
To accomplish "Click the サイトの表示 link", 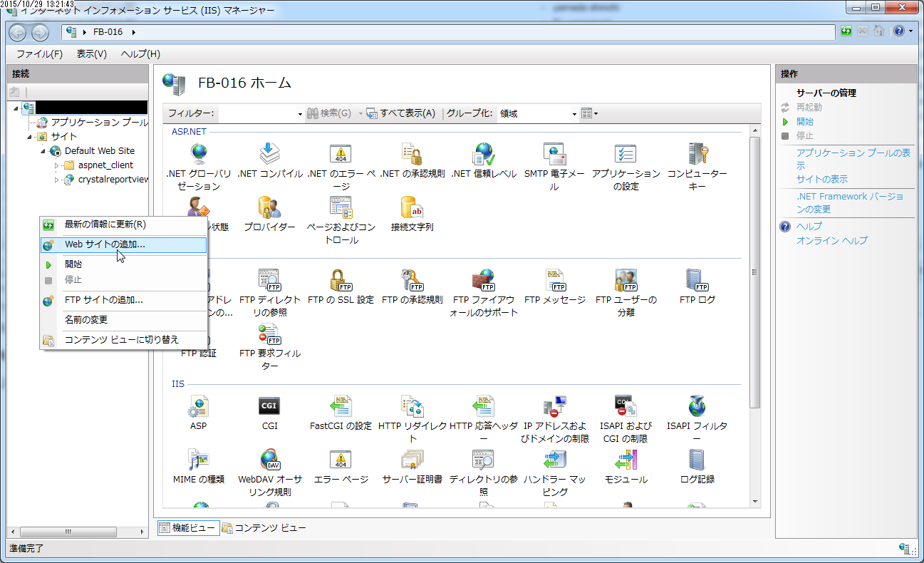I will pos(822,179).
